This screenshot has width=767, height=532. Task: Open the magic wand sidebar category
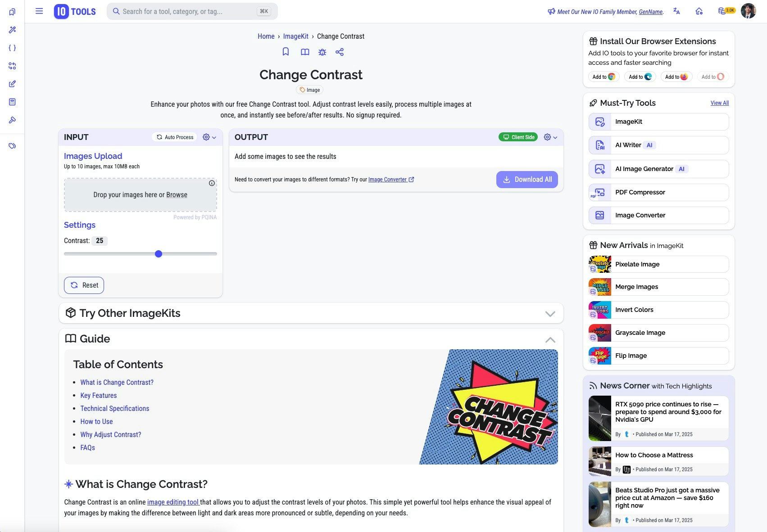click(x=12, y=30)
